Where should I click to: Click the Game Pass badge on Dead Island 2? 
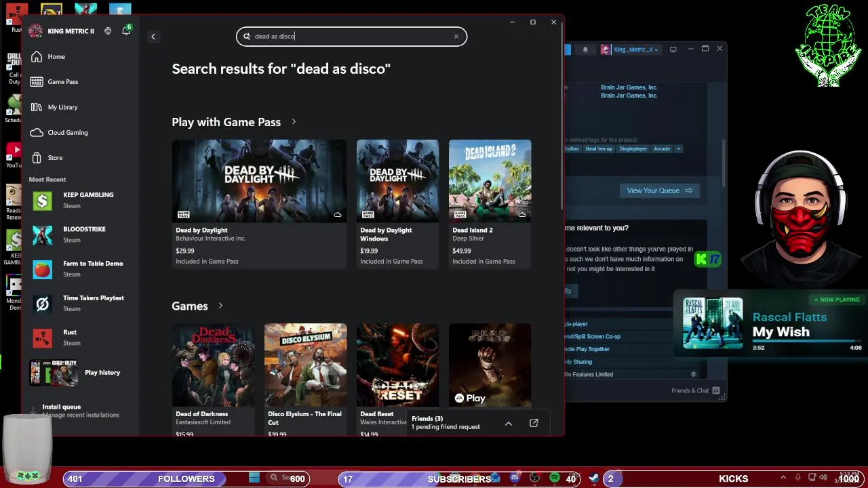[x=460, y=215]
